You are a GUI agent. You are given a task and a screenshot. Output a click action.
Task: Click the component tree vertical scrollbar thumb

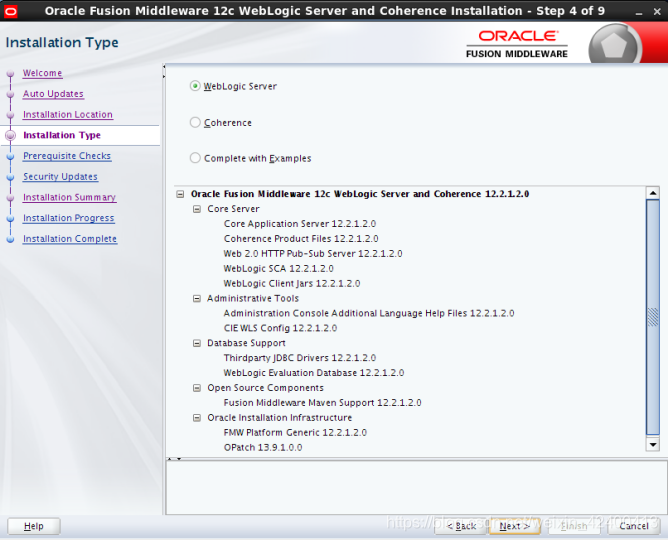[653, 317]
